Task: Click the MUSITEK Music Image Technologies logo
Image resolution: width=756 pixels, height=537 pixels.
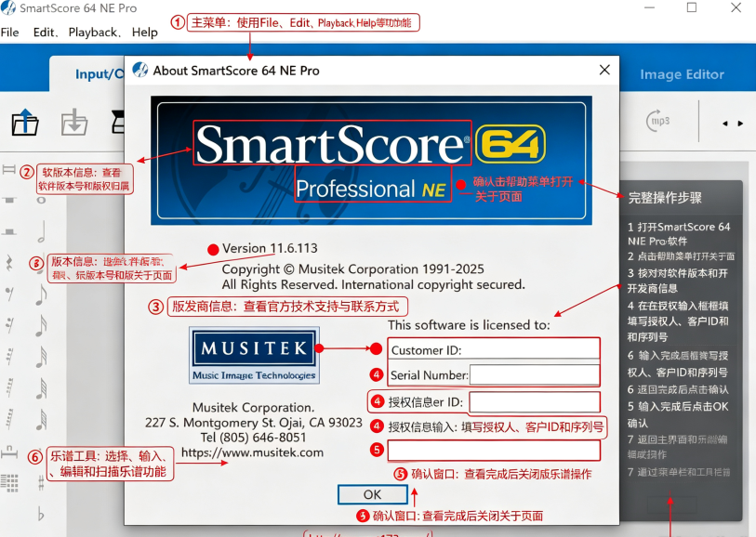Action: click(x=254, y=356)
